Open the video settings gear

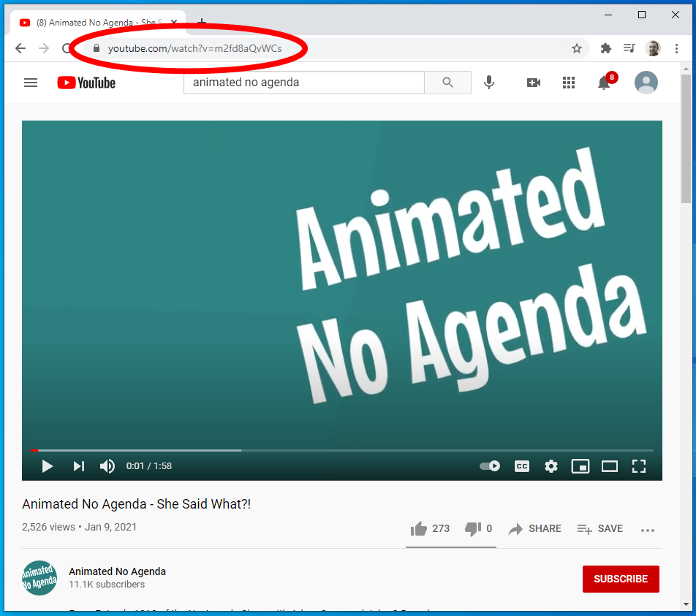pos(551,466)
